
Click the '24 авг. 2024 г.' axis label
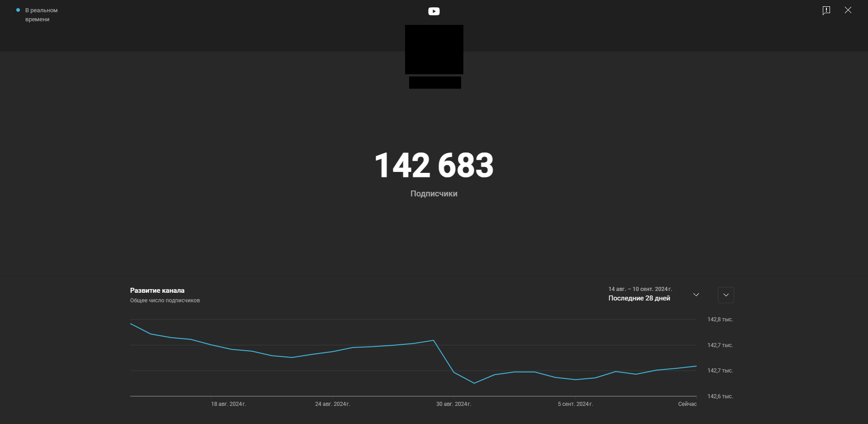pos(333,404)
